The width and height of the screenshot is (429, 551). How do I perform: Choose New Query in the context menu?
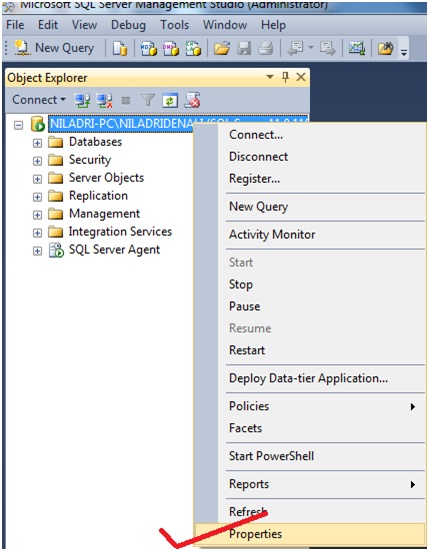click(x=309, y=207)
